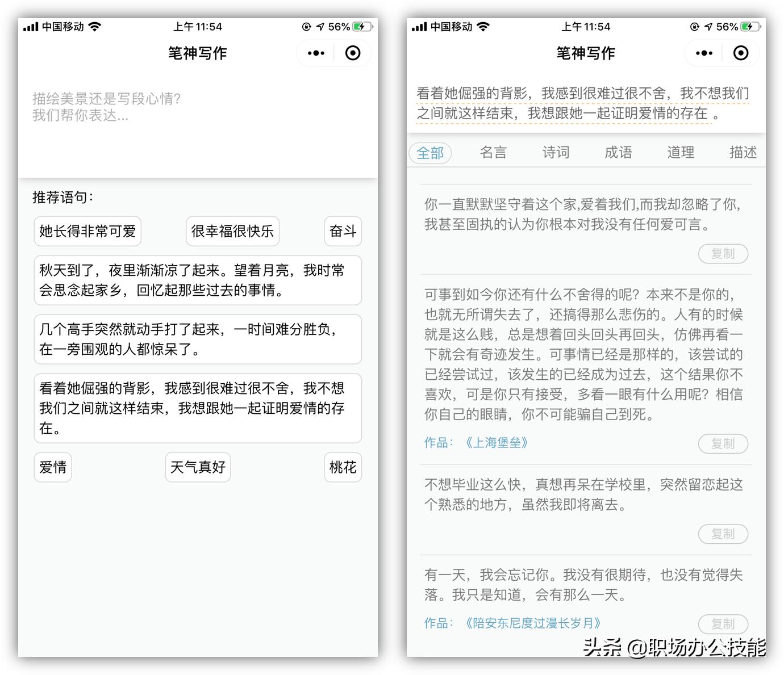Viewport: 784px width, 675px height.
Task: Switch to the 道理 tab
Action: [680, 152]
